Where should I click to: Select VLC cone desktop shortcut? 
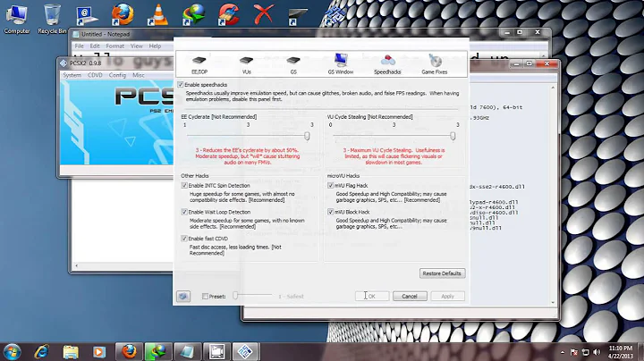point(157,15)
